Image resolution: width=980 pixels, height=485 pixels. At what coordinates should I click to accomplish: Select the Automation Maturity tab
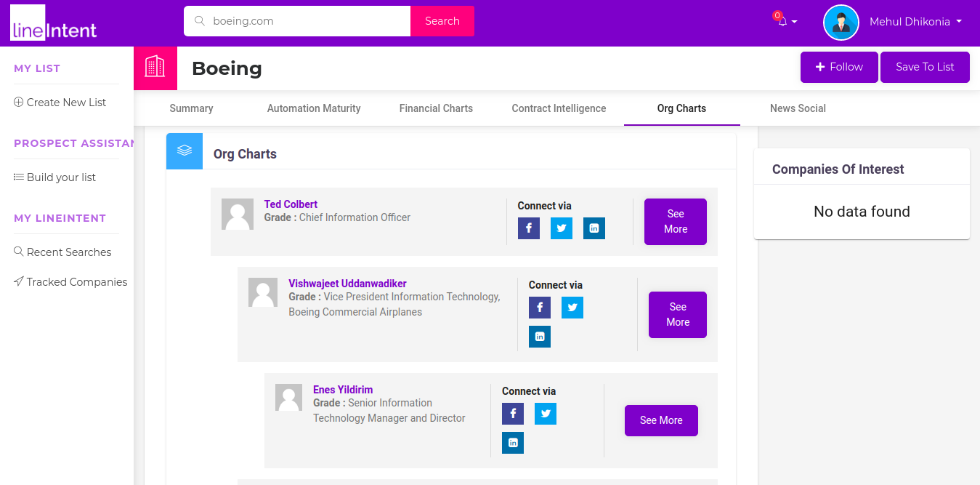314,108
